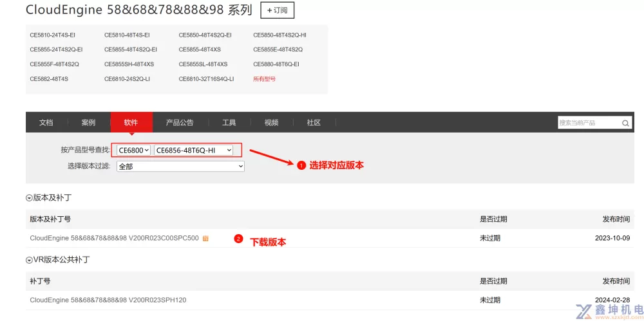
Task: Click the CloudEngine 58&68&78&88&98 系列 page title
Action: click(x=139, y=10)
